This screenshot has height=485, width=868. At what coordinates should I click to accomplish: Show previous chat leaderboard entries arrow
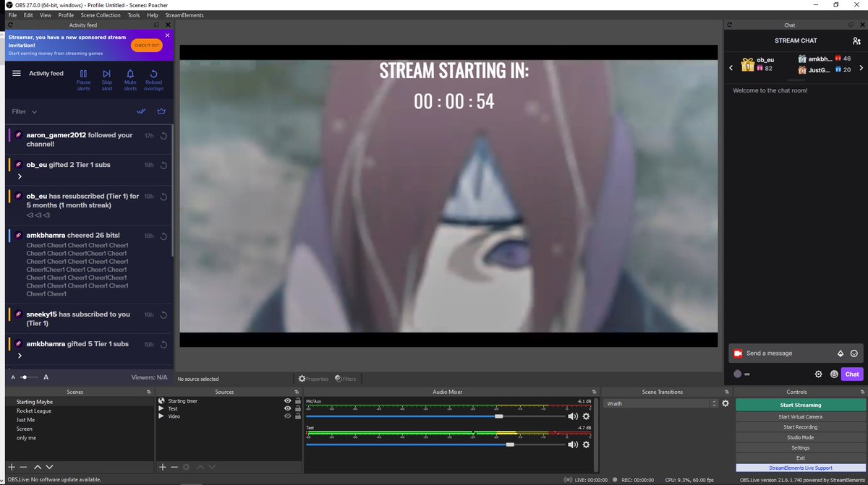point(731,68)
